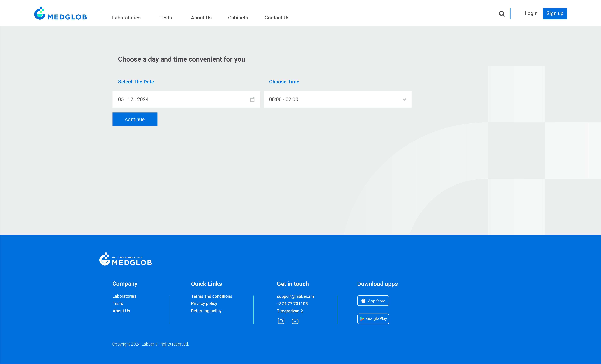The width and height of the screenshot is (601, 364).
Task: Download from the Google Play badge
Action: 373,319
